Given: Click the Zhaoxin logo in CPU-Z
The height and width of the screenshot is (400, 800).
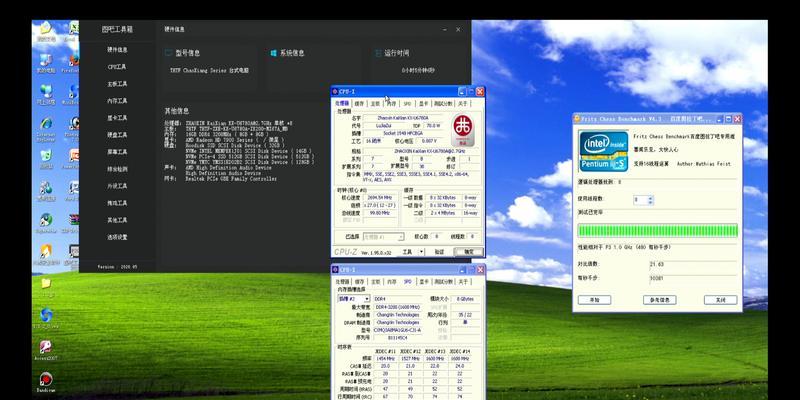Looking at the screenshot, I should coord(463,130).
